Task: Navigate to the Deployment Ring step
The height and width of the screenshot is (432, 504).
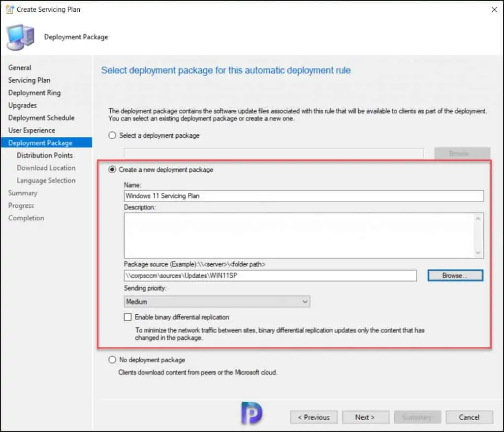Action: point(34,93)
